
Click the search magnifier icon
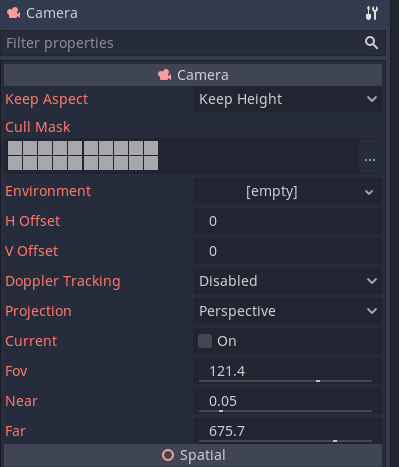(x=371, y=43)
